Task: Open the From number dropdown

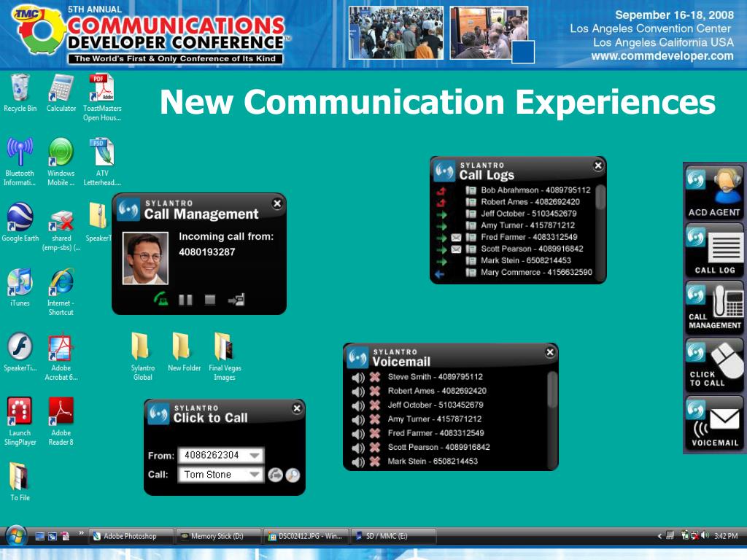Action: [x=255, y=455]
